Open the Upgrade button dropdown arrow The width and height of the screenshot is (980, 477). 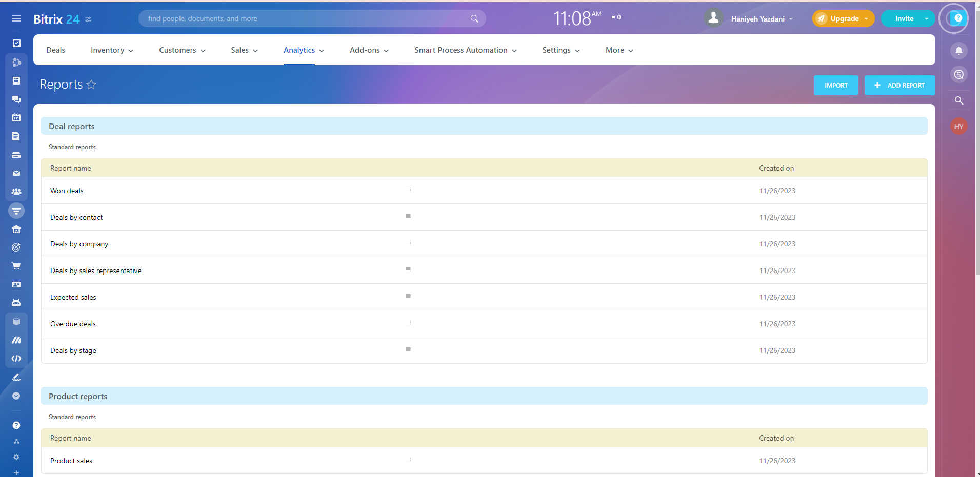point(866,19)
